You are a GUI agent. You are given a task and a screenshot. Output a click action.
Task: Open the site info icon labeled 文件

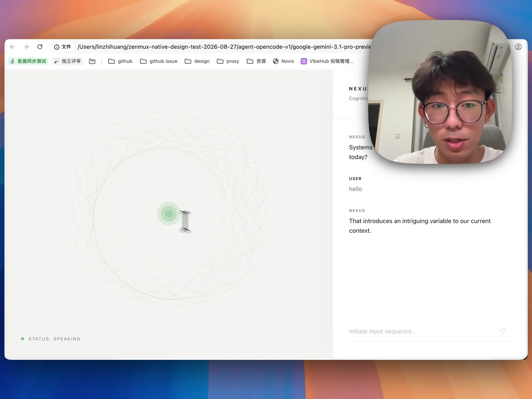click(63, 47)
